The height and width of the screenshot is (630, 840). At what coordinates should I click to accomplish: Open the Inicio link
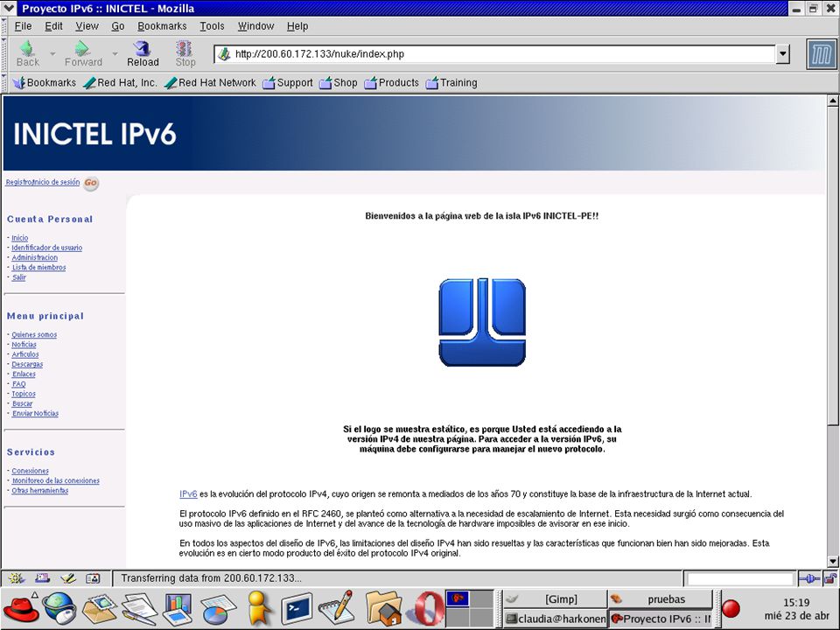pyautogui.click(x=20, y=238)
